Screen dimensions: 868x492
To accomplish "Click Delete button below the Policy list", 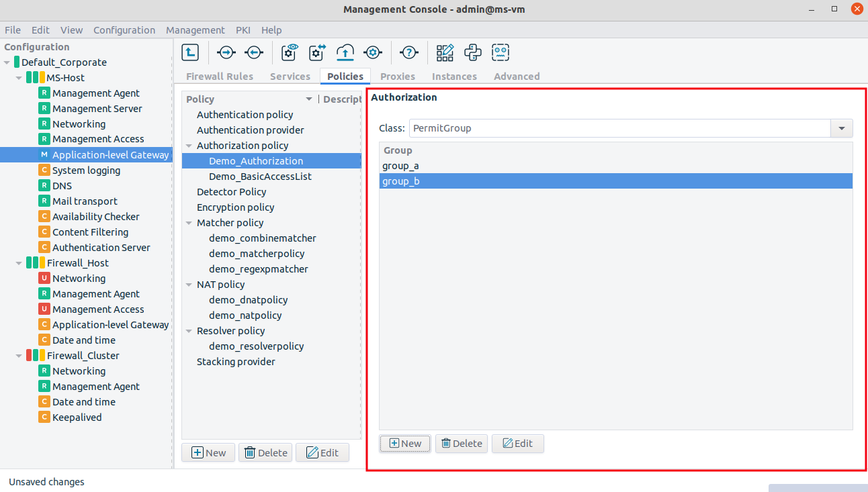I will [x=265, y=452].
